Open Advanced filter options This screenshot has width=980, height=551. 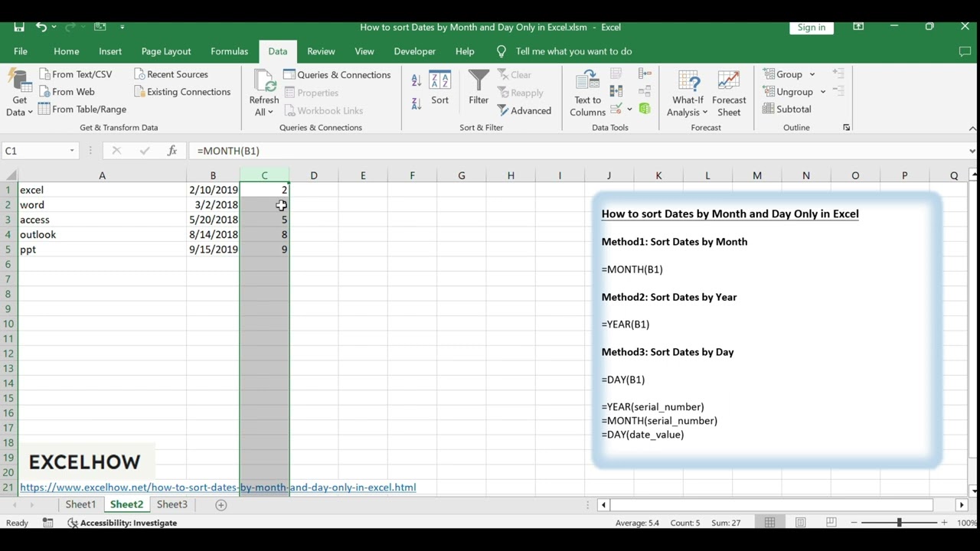coord(524,111)
